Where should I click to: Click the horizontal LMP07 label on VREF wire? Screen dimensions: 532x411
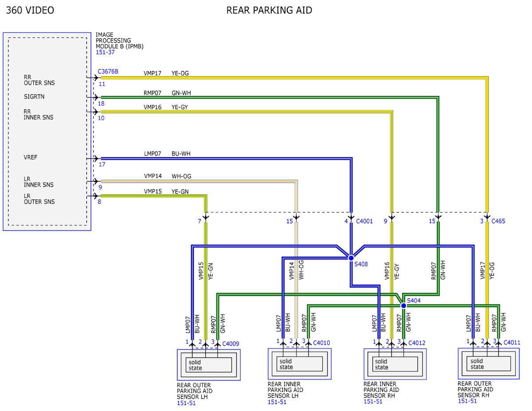click(153, 154)
